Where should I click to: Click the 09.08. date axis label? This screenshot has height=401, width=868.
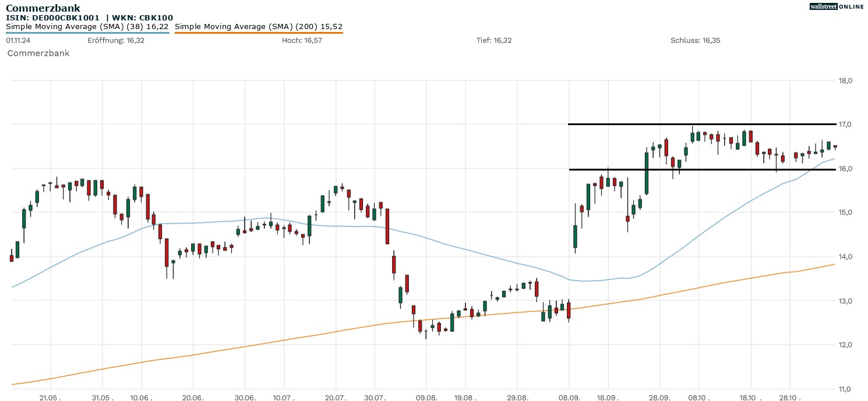point(426,398)
